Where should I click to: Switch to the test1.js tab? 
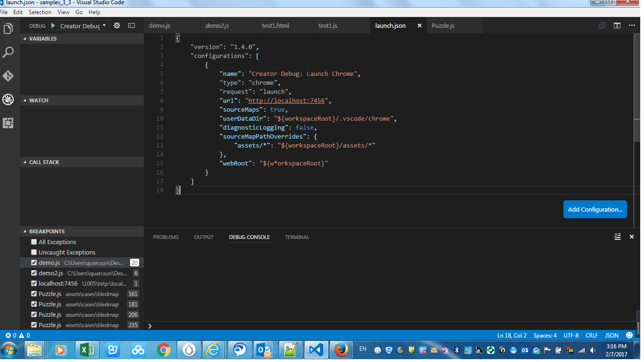342,26
